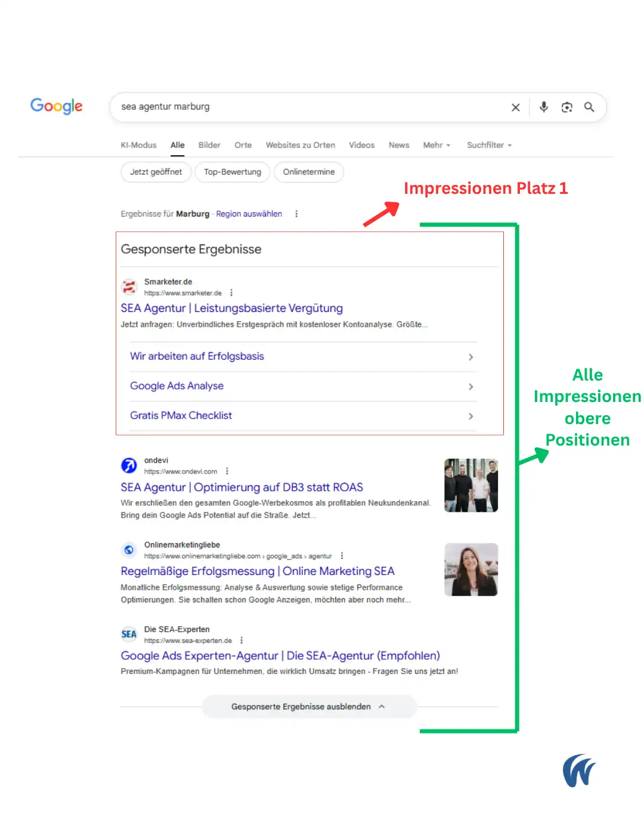Clear the search box with X icon
This screenshot has height=835, width=644.
point(516,107)
